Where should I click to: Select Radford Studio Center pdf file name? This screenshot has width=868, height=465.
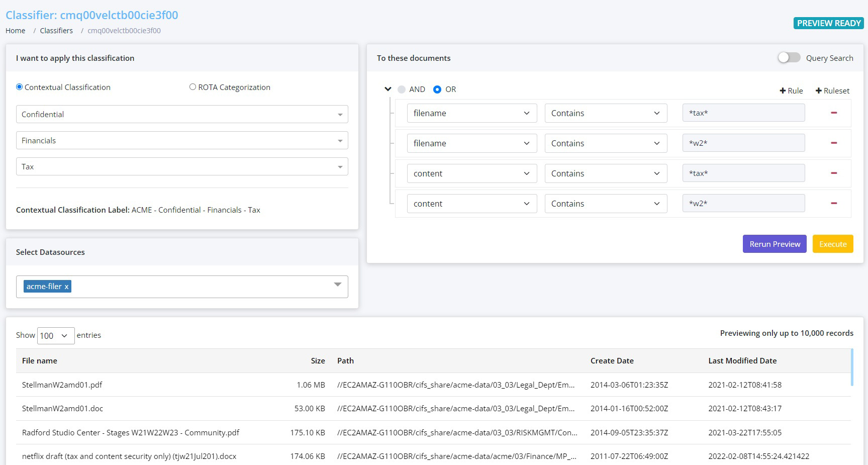[131, 432]
